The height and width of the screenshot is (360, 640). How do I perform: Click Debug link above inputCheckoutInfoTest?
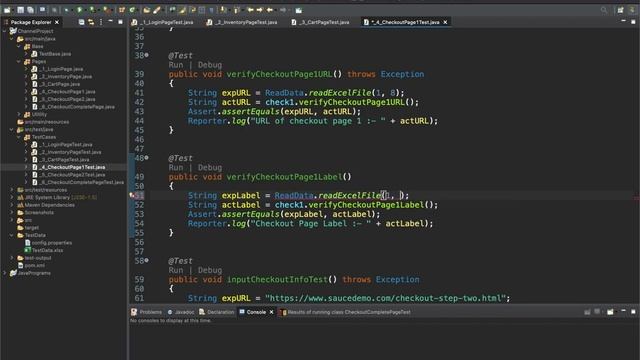point(210,270)
